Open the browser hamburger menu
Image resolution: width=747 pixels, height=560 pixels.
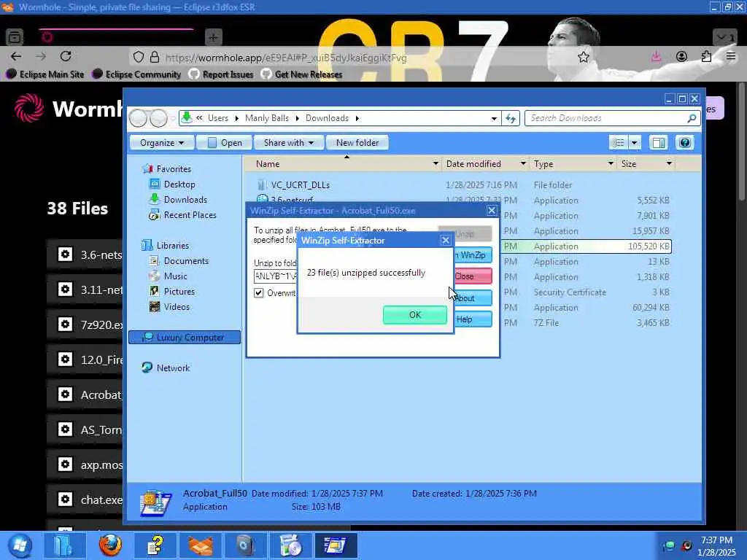tap(731, 57)
